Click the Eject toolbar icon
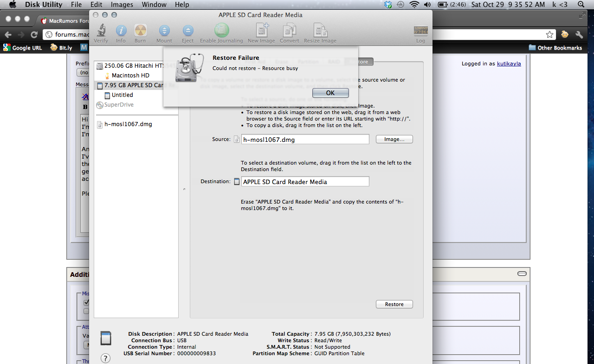This screenshot has height=364, width=594. click(x=187, y=31)
